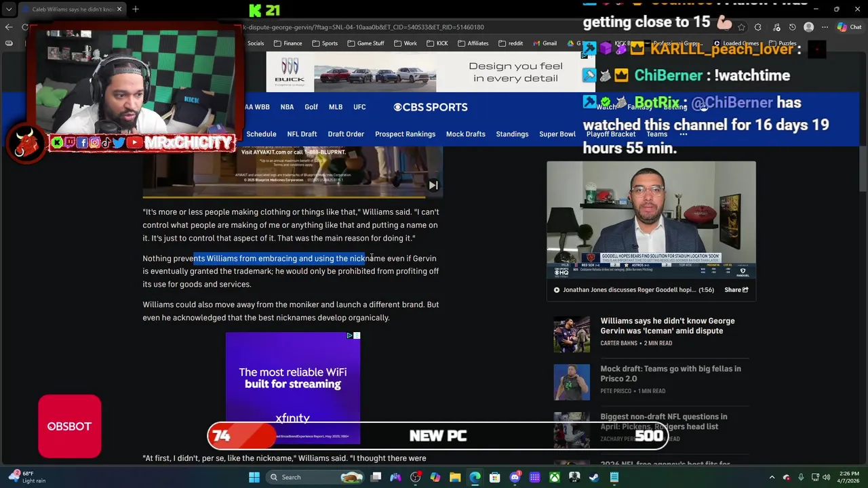Show hidden tray icons chevron
868x488 pixels.
tap(772, 477)
